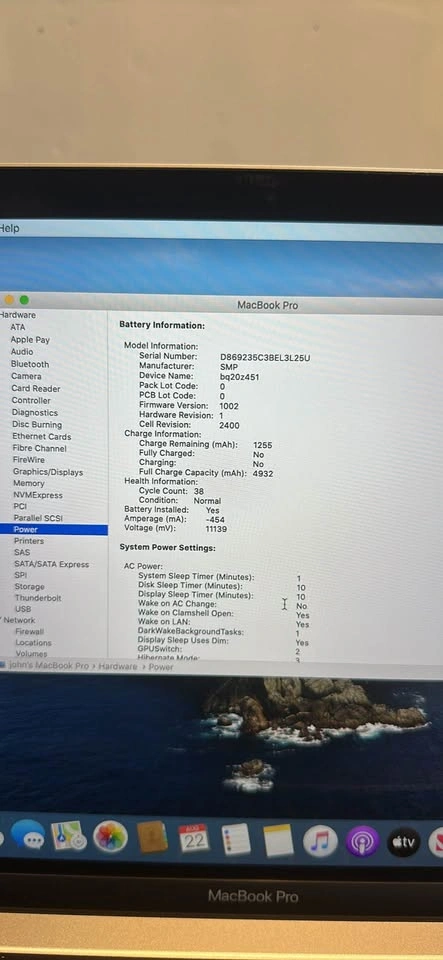
Task: Open the Contacts book in the Dock
Action: click(x=152, y=837)
